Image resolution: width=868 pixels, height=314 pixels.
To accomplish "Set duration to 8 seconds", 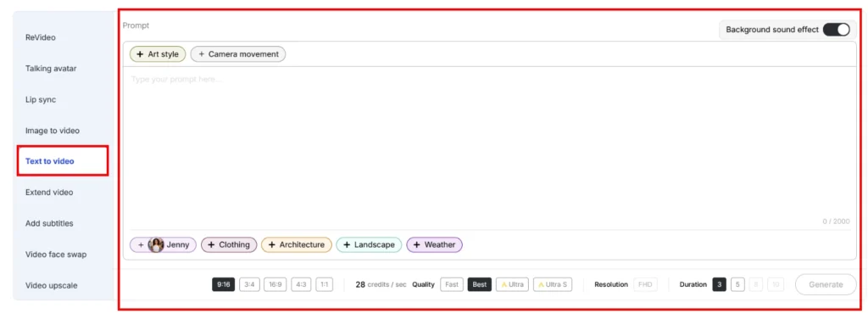I will coord(755,284).
